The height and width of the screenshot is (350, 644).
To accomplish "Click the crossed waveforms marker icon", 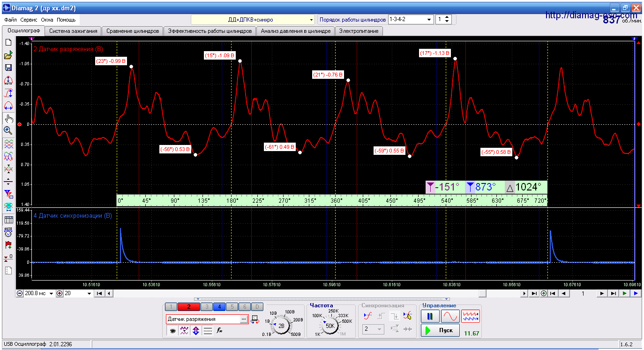I will click(8, 168).
